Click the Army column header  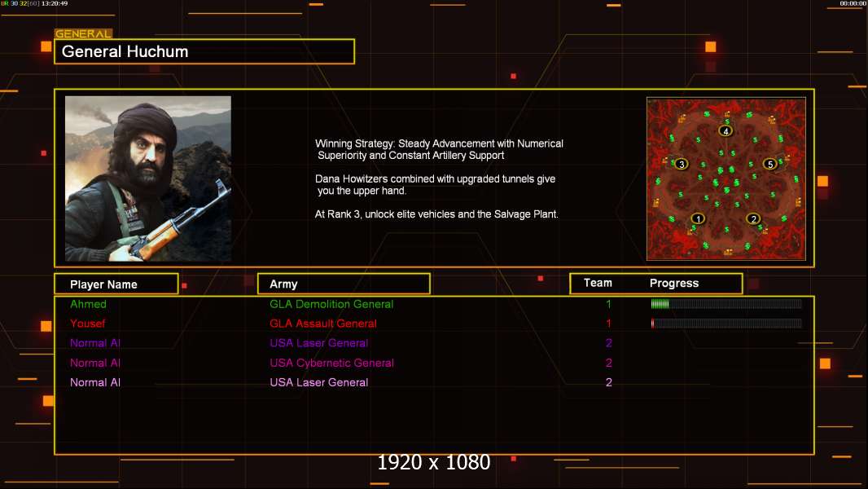pyautogui.click(x=344, y=284)
